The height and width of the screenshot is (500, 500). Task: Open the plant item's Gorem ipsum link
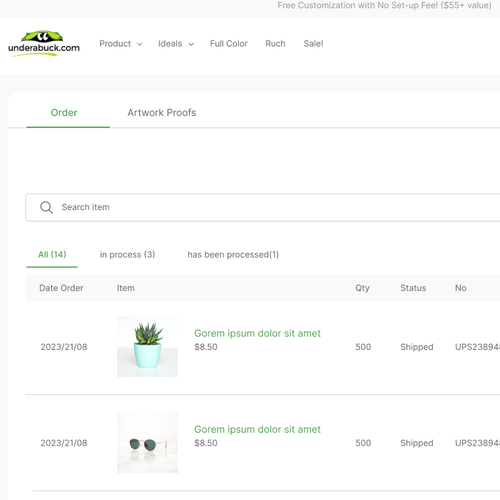[257, 333]
